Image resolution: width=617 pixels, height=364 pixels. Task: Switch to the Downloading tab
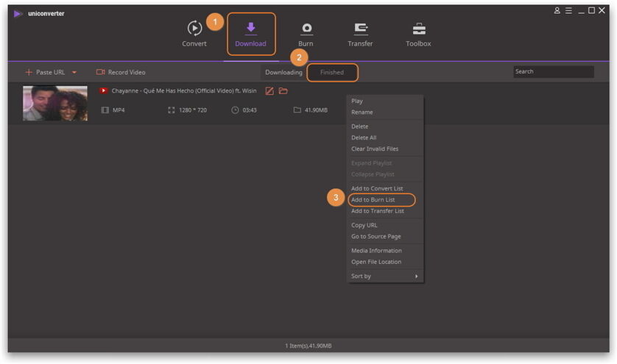[x=283, y=72]
